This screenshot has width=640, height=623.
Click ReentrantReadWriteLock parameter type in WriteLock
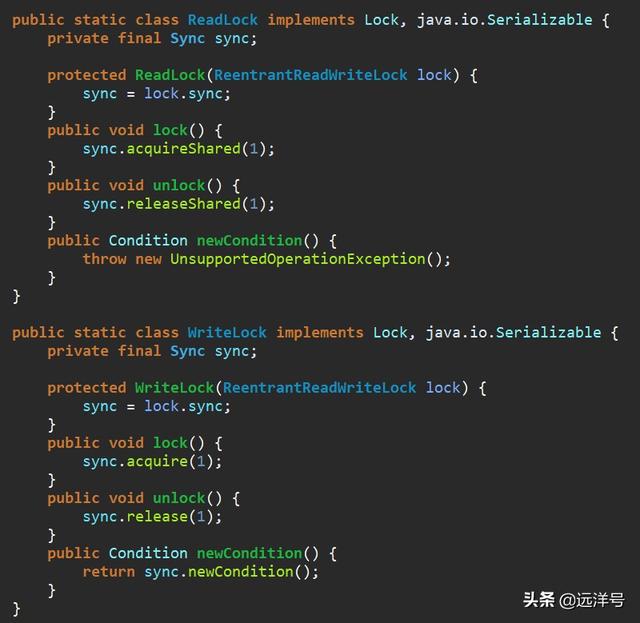tap(319, 387)
